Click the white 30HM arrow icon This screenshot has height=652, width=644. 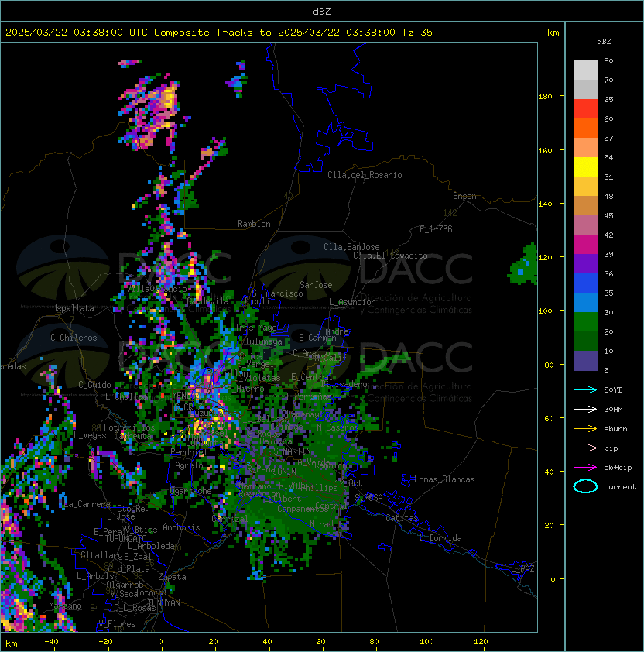click(x=585, y=409)
